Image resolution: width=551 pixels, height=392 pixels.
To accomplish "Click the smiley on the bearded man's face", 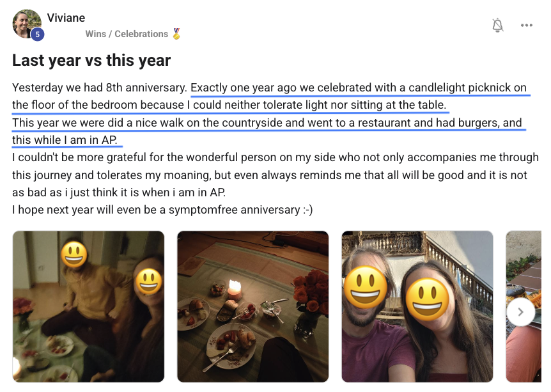I will click(366, 287).
